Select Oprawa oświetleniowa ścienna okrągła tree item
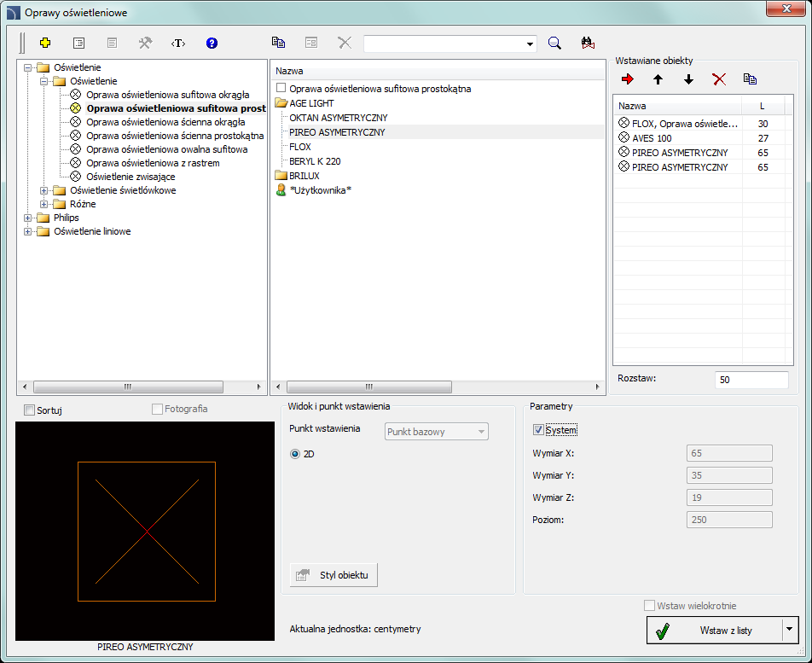The height and width of the screenshot is (663, 812). coord(165,122)
